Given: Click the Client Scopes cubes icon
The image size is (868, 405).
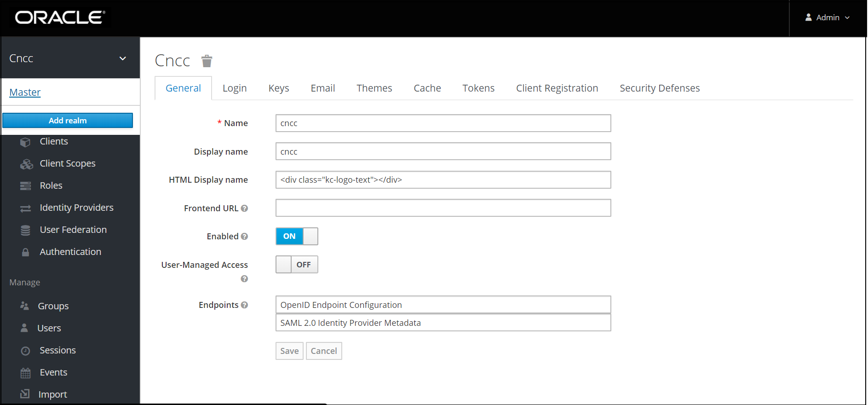Looking at the screenshot, I should pos(26,164).
